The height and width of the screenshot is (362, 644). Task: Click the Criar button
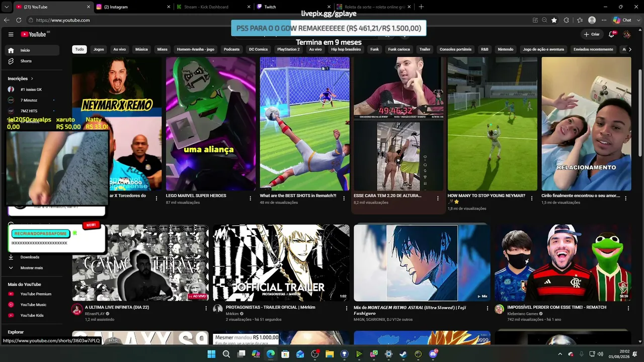pos(592,34)
